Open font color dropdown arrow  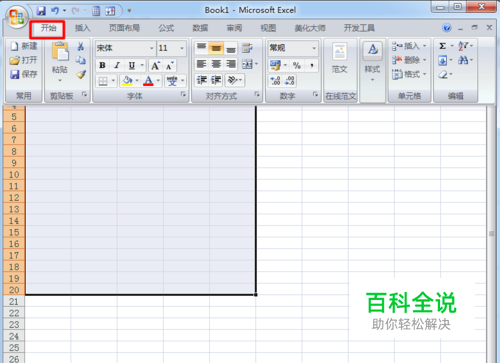pyautogui.click(x=158, y=81)
